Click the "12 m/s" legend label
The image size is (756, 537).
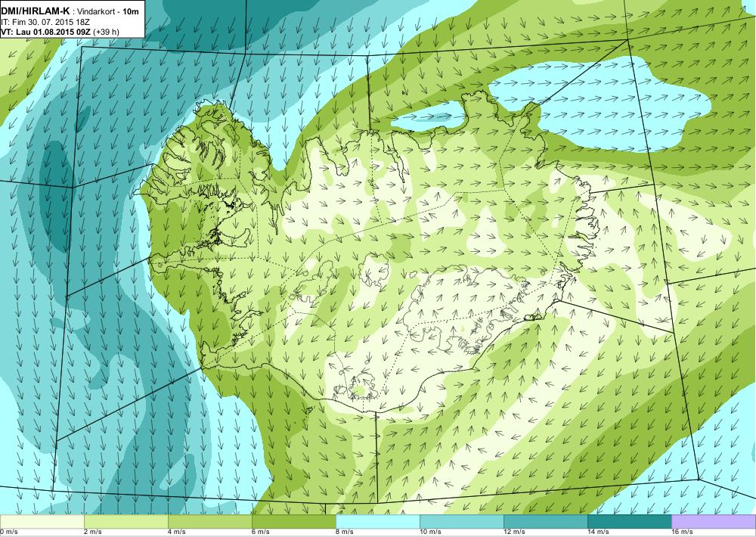pos(514,532)
